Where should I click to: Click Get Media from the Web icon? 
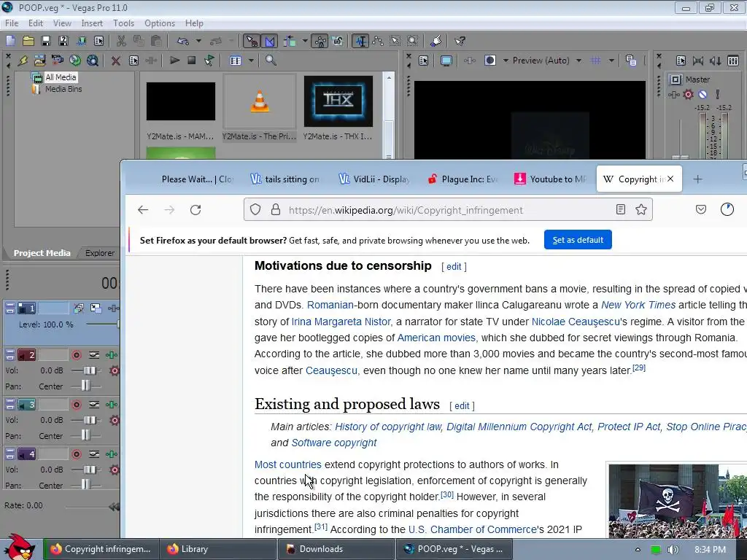[x=93, y=61]
